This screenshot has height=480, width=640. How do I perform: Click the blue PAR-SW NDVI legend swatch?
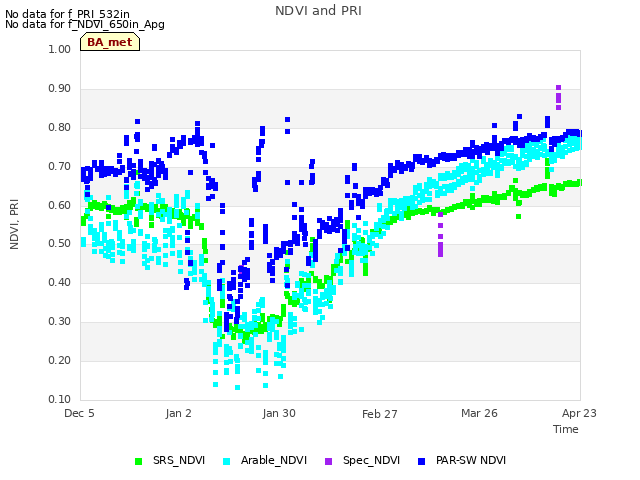click(422, 461)
